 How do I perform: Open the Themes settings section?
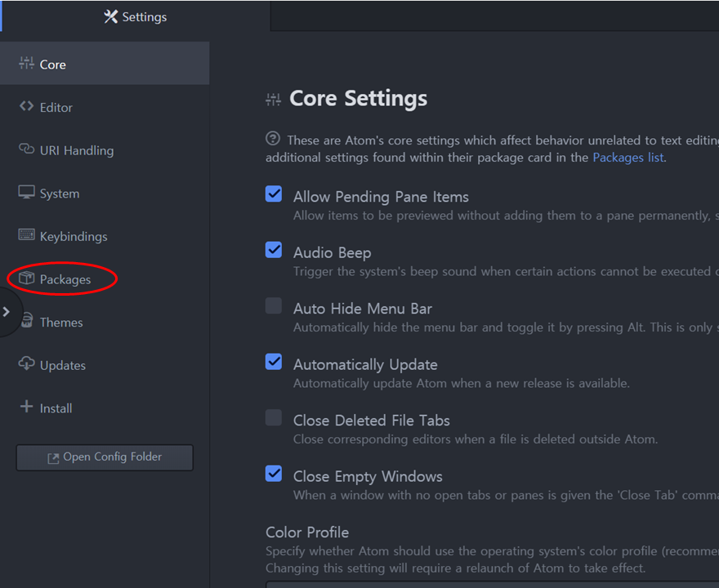click(x=60, y=323)
